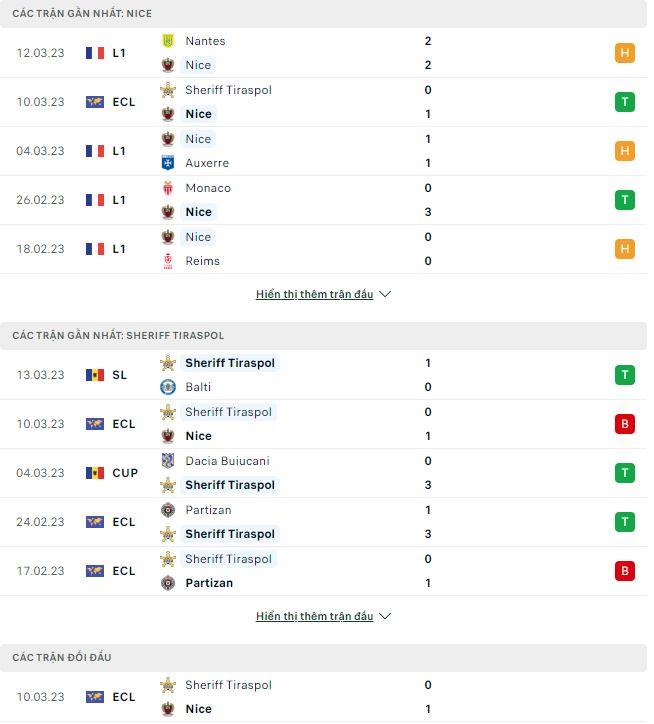Viewport: 654px width, 724px height.
Task: Click the Moldova flag beside SL
Action: [x=95, y=375]
